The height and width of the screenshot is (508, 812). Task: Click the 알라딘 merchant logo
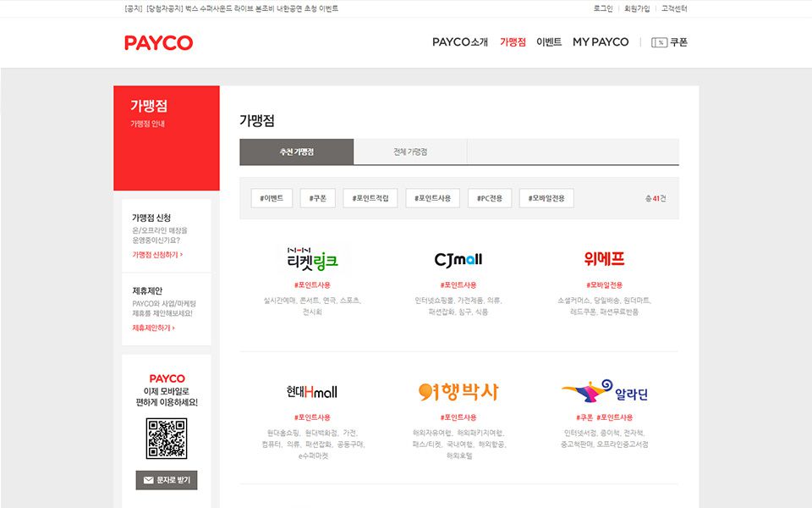[604, 392]
